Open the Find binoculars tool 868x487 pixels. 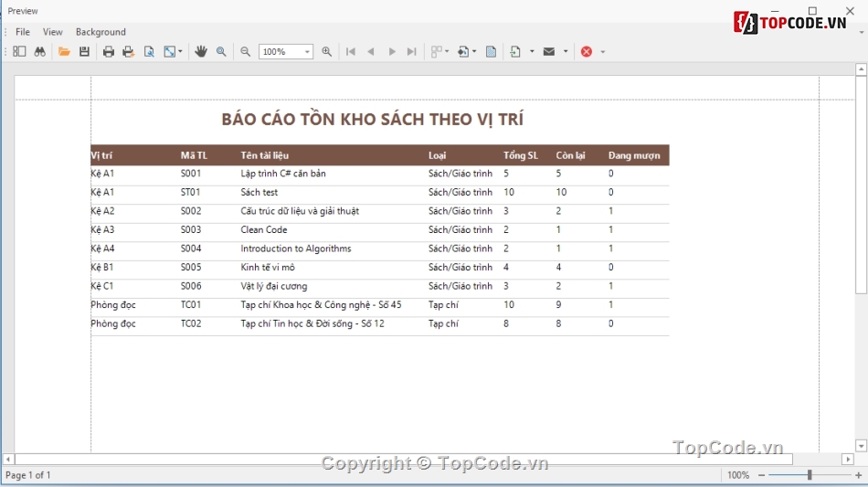pos(40,51)
